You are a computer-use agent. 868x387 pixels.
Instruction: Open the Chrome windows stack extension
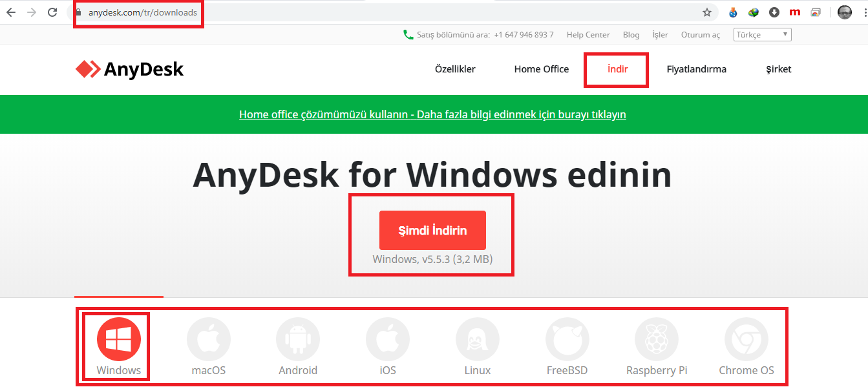click(x=816, y=12)
